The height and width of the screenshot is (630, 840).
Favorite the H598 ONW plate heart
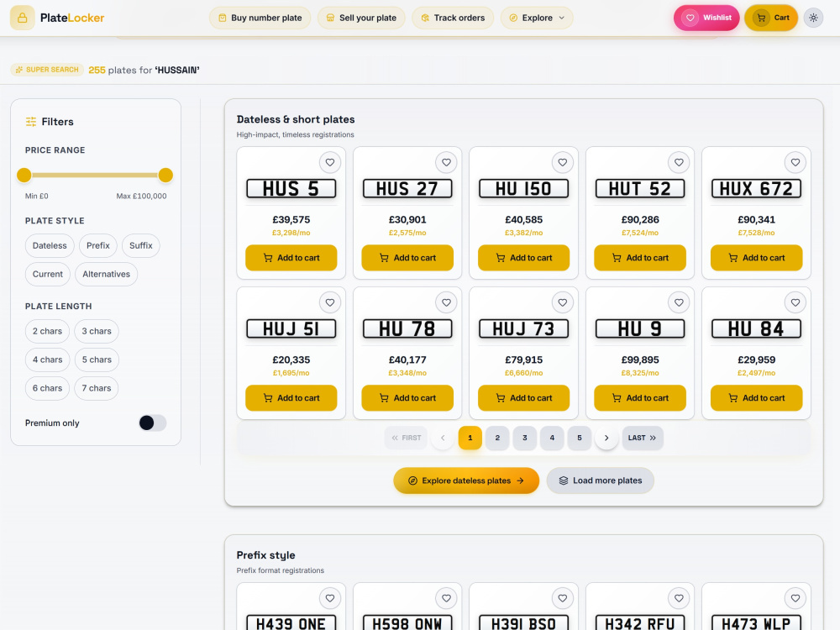point(446,598)
